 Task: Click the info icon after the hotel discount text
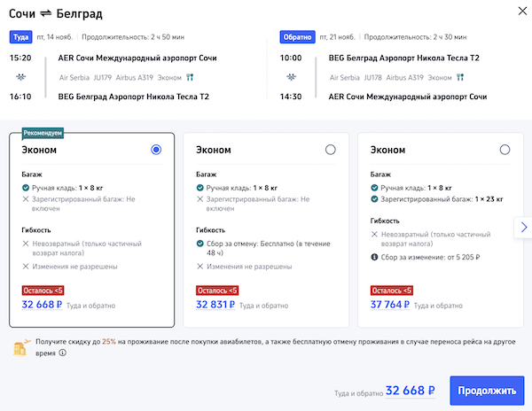coord(63,352)
